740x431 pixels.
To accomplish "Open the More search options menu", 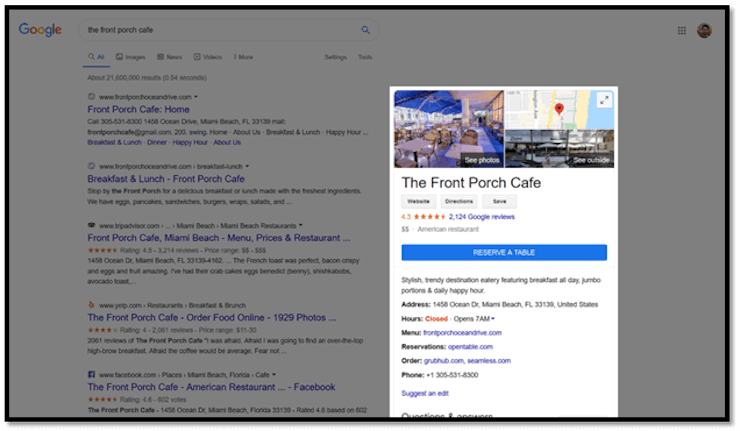I will [244, 57].
